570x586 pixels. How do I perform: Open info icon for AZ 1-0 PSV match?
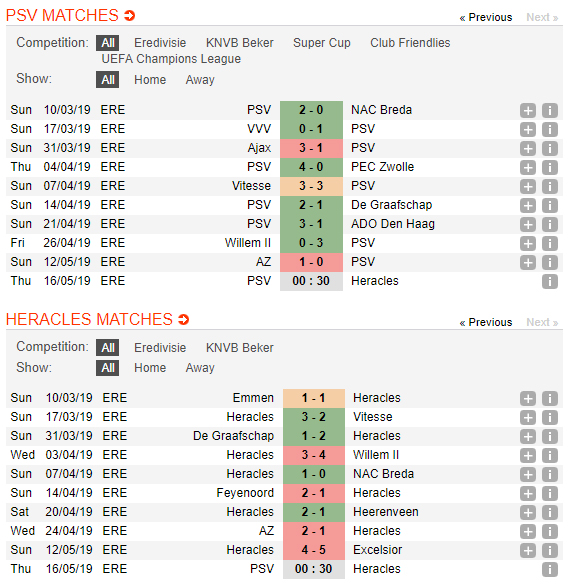click(550, 262)
